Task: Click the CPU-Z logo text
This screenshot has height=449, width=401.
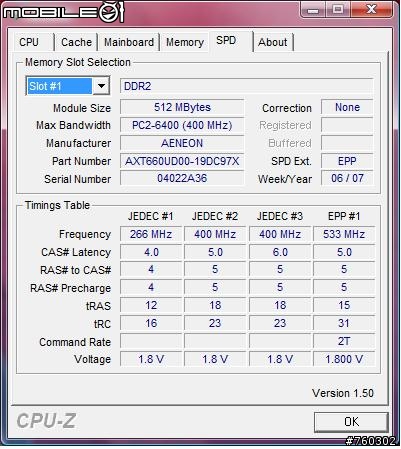Action: coord(47,421)
